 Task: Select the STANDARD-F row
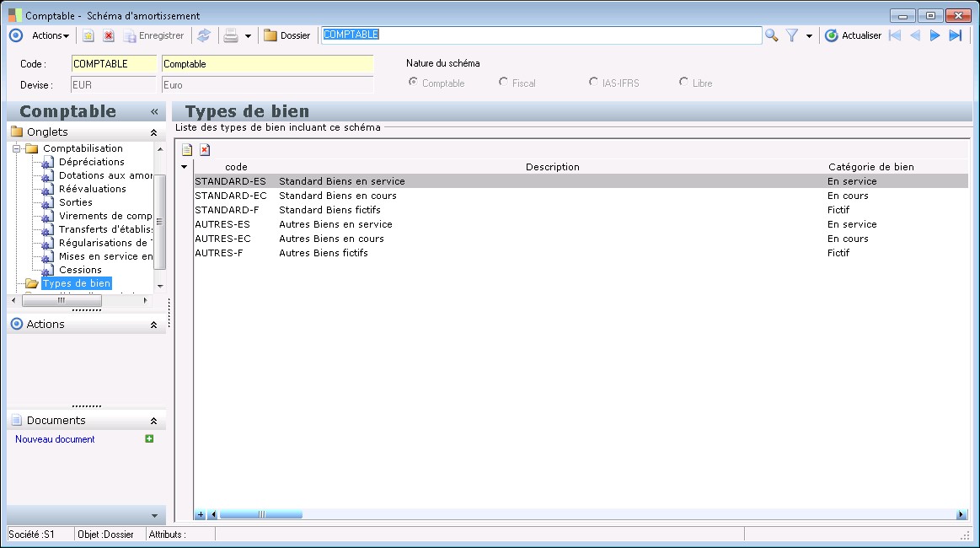(x=581, y=210)
